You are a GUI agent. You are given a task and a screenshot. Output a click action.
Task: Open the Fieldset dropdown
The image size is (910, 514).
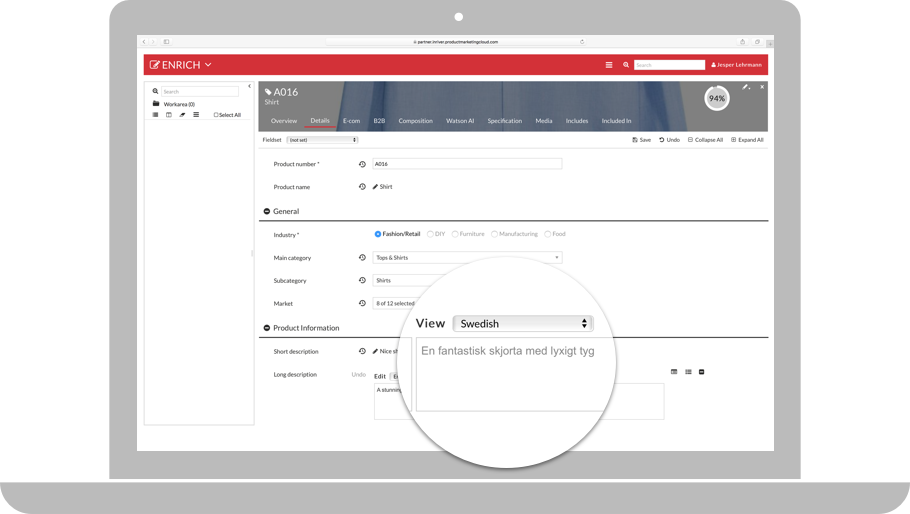[322, 140]
